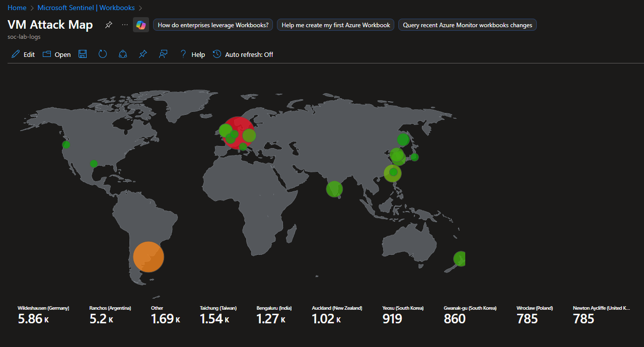Pin VM Attack Map next to the title
This screenshot has height=347, width=644.
pyautogui.click(x=109, y=25)
